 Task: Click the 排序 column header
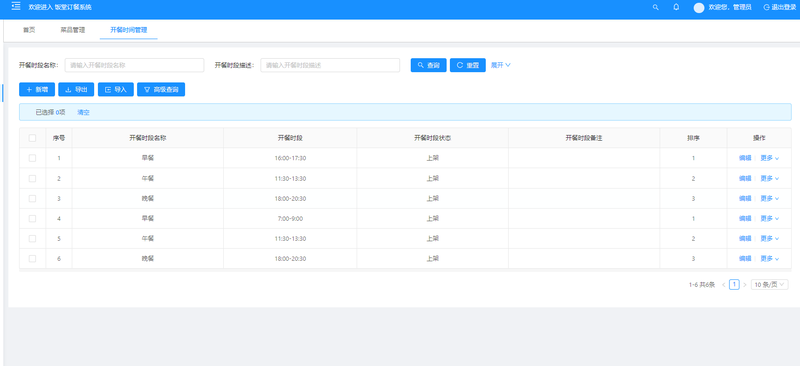click(x=693, y=138)
